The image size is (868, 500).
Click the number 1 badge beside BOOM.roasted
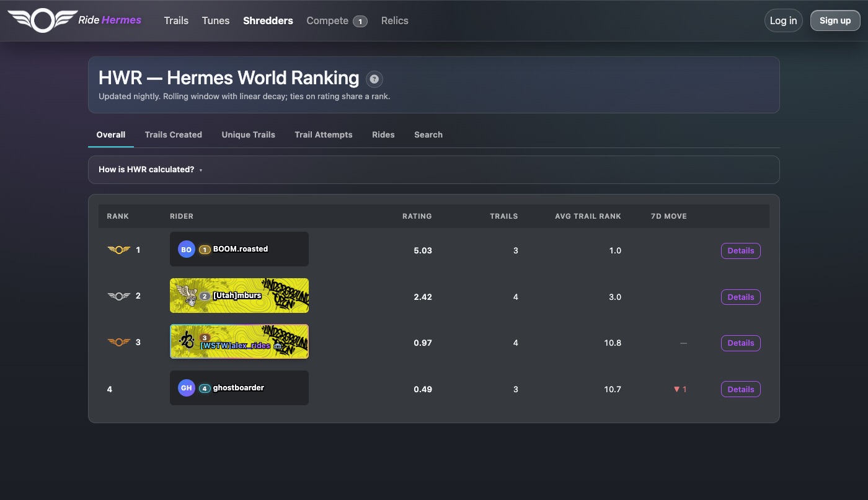[205, 249]
